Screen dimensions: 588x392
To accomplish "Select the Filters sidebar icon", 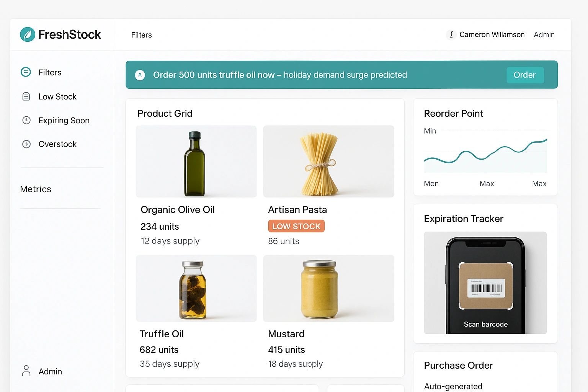I will point(26,72).
